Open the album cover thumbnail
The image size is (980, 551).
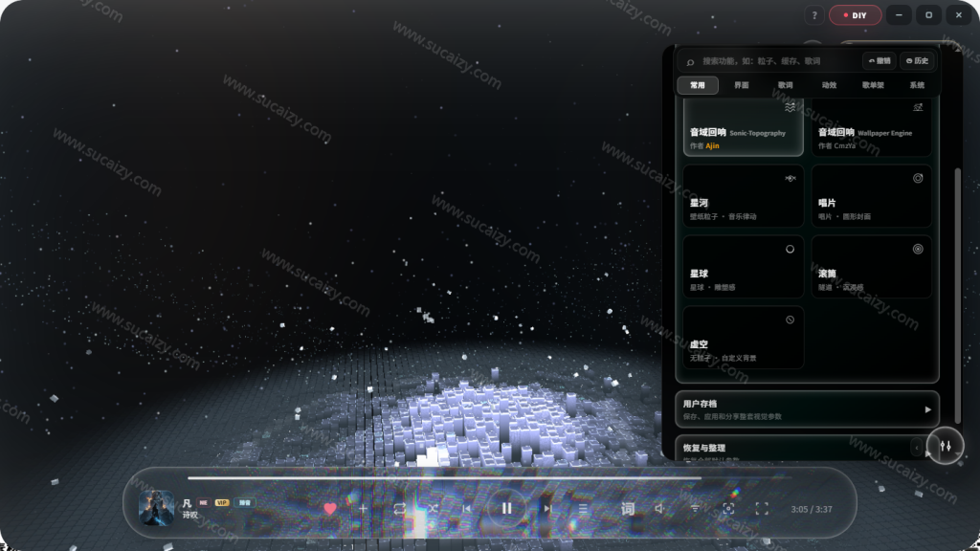[156, 507]
